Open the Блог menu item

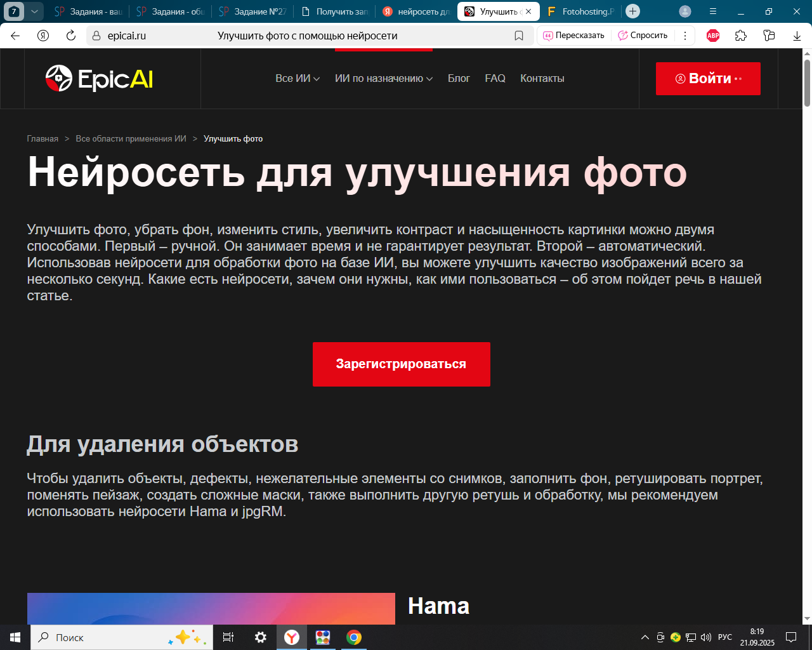[459, 79]
